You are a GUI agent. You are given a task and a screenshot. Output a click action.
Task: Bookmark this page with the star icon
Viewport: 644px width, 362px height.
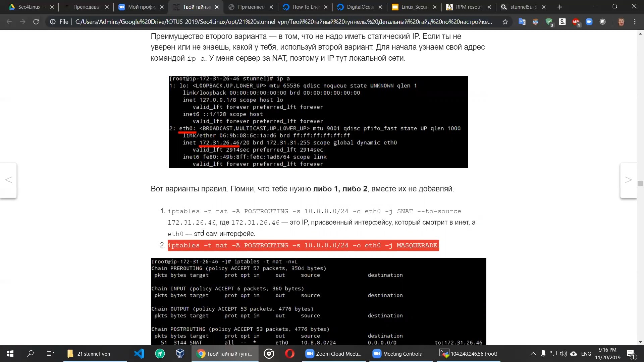pyautogui.click(x=505, y=22)
